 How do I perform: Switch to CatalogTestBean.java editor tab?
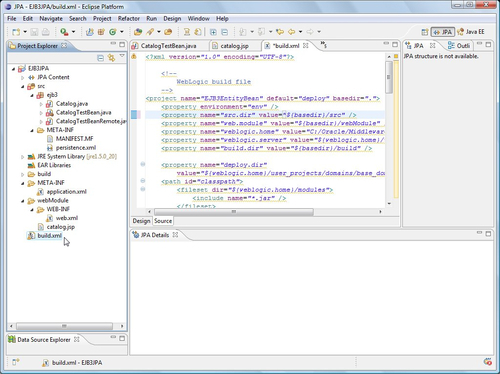(x=168, y=46)
